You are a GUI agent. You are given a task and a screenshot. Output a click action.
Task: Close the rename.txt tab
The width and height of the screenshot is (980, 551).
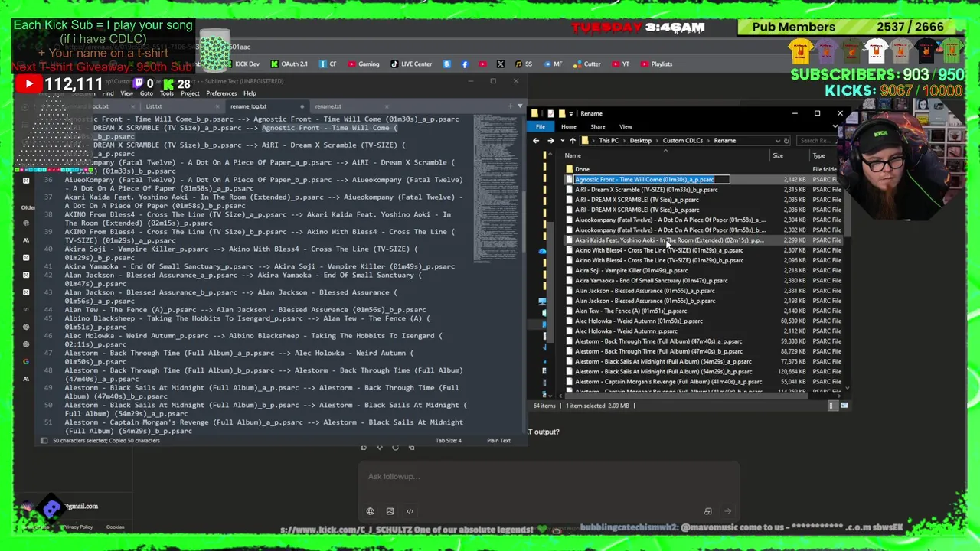click(386, 106)
